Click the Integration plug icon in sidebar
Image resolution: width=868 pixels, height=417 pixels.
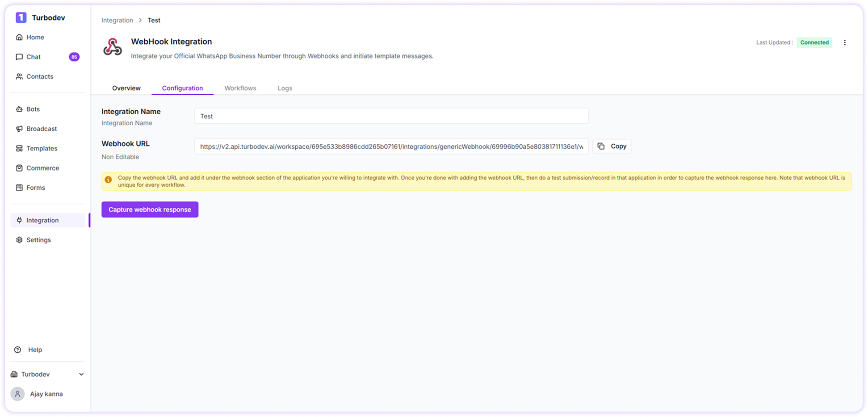(x=19, y=220)
